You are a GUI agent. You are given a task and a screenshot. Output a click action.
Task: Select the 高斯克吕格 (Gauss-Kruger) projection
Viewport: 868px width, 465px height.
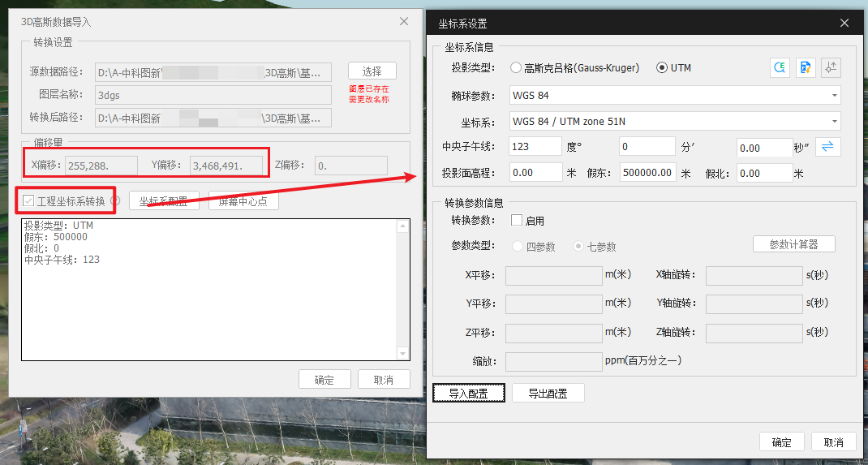[516, 68]
